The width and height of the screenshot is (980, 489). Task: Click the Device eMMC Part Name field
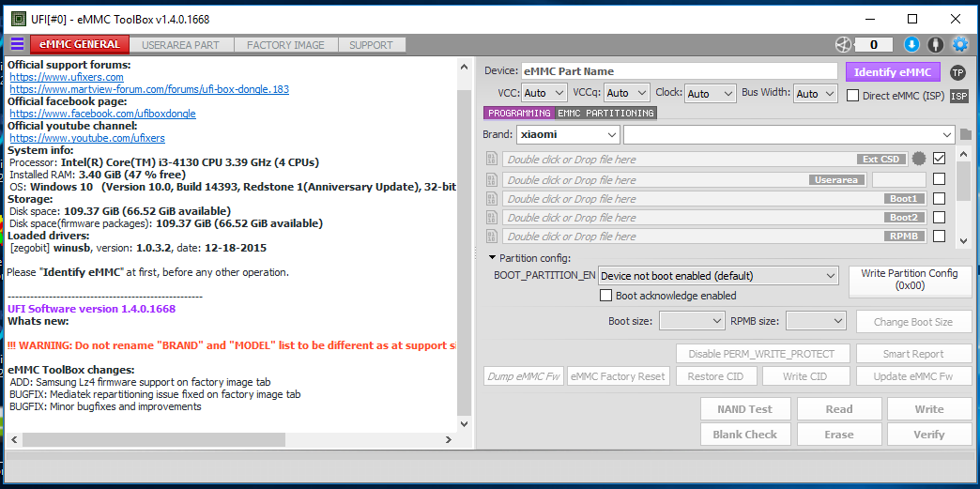pos(679,71)
